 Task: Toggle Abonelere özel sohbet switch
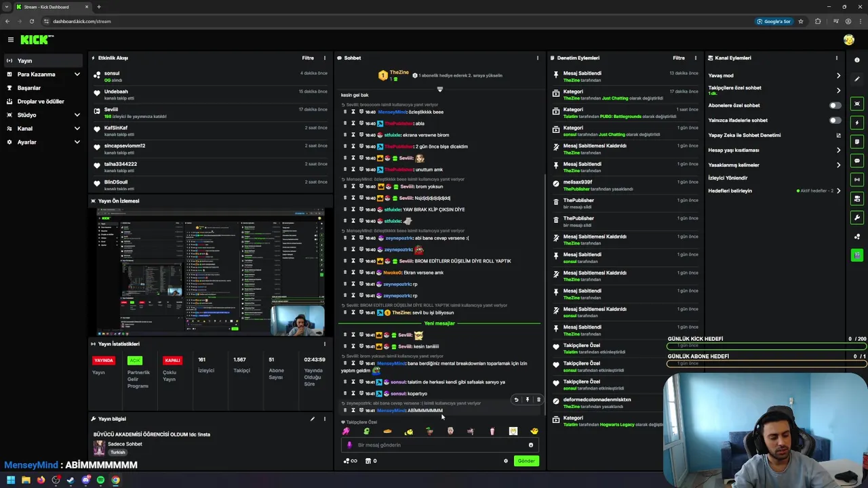tap(835, 106)
